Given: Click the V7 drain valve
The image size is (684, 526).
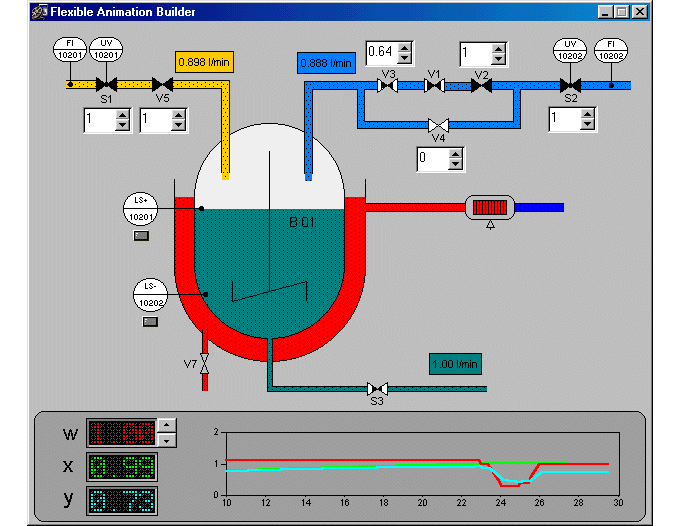Looking at the screenshot, I should click(x=205, y=362).
